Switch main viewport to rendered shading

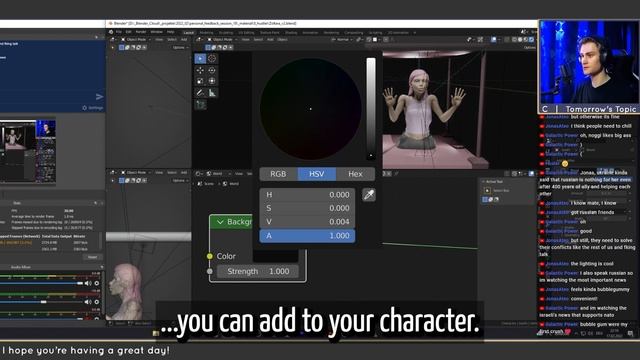pos(531,40)
